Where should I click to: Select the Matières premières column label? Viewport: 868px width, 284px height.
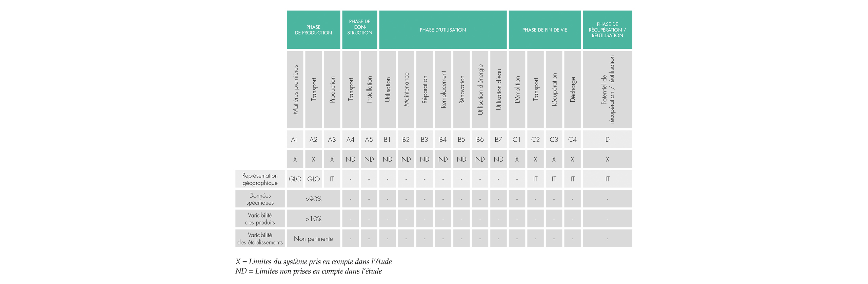click(295, 89)
